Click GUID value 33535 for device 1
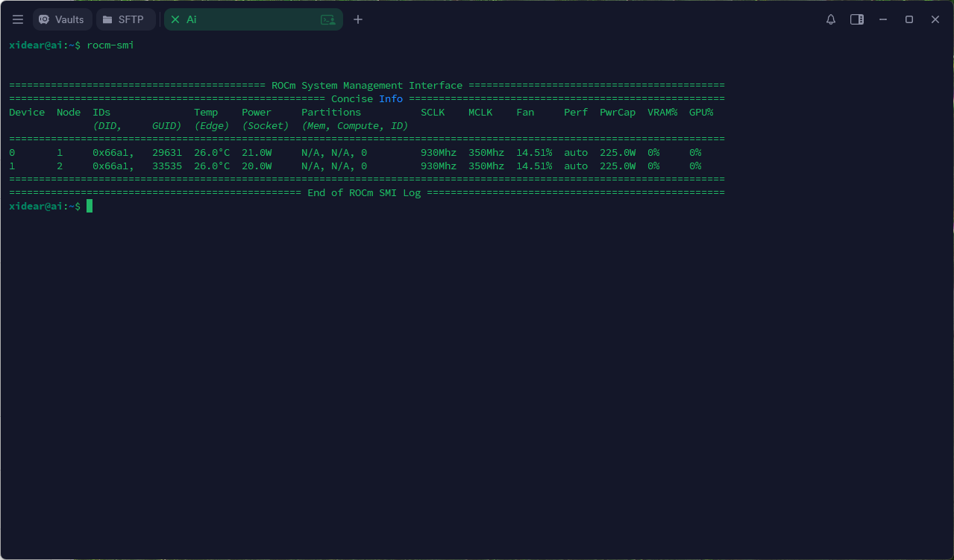The image size is (954, 560). [x=167, y=166]
